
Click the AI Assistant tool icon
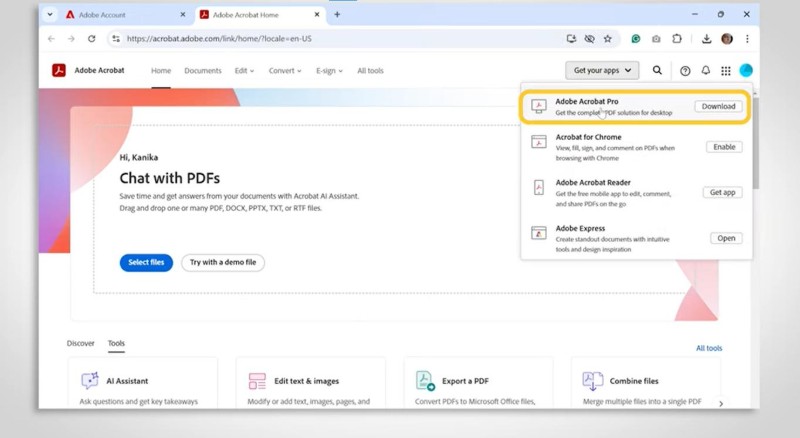[x=90, y=381]
